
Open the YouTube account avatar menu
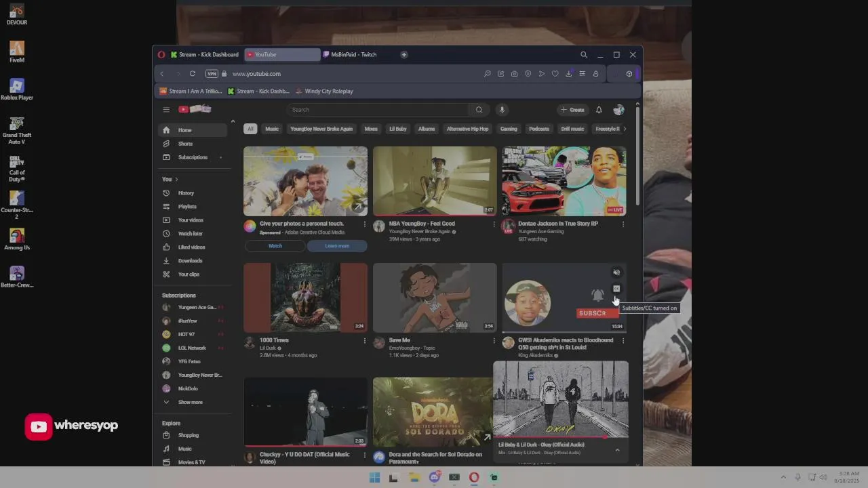point(618,110)
